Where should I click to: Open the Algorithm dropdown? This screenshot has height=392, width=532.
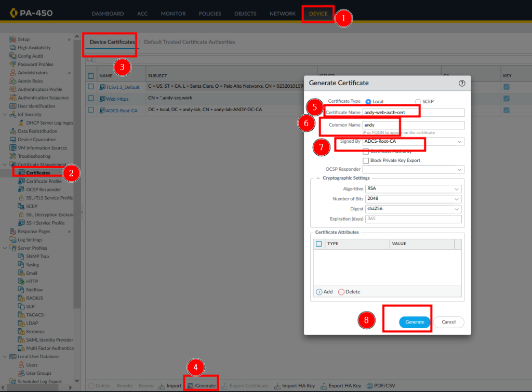[x=457, y=189]
